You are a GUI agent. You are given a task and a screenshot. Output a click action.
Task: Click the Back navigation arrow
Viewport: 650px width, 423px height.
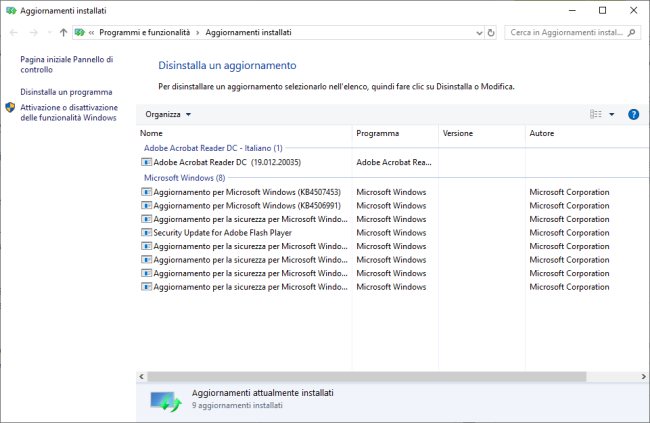pyautogui.click(x=13, y=32)
